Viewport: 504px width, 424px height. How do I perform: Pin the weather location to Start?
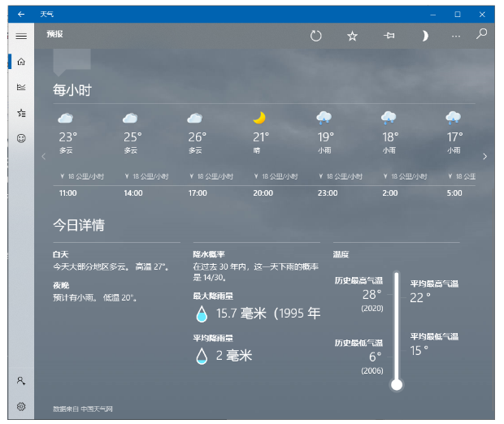point(389,36)
